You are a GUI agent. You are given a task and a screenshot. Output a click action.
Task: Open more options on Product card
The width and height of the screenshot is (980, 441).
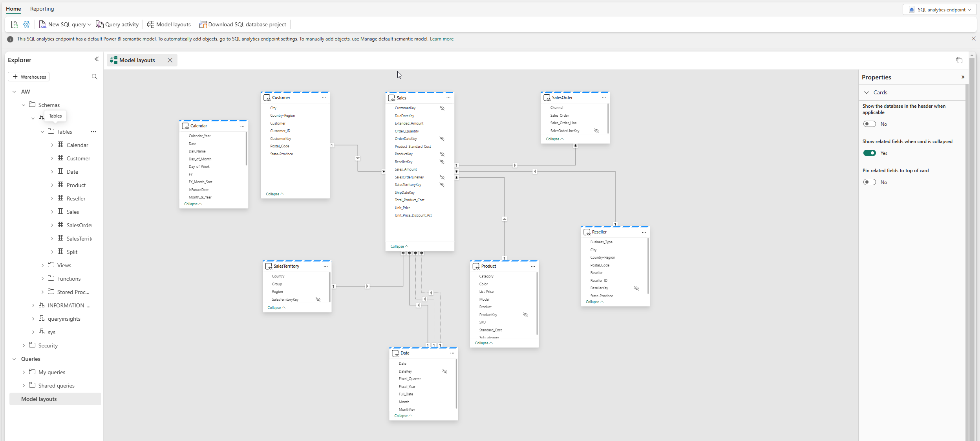[x=533, y=266]
